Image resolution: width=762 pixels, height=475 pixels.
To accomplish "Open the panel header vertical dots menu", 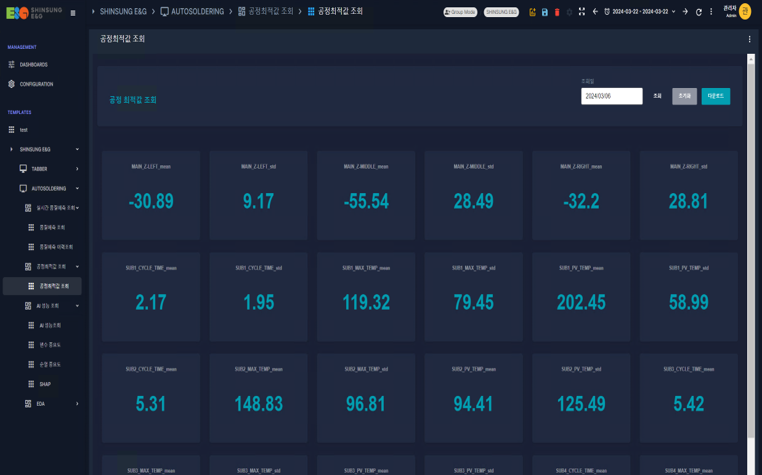I will (749, 39).
